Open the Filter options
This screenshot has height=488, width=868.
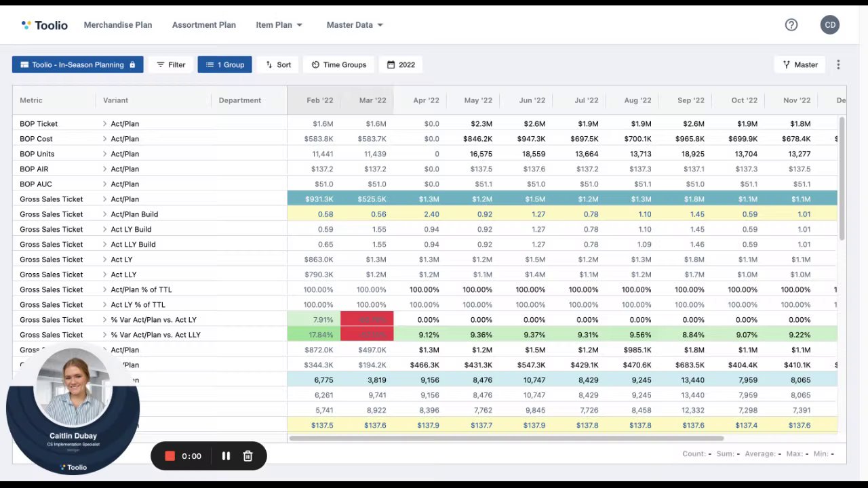click(x=171, y=64)
